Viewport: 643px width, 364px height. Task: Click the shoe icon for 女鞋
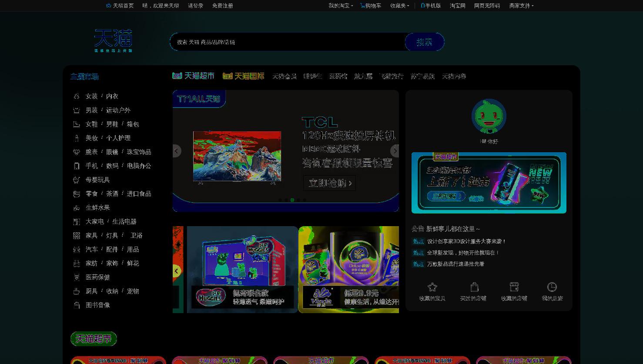(x=77, y=124)
